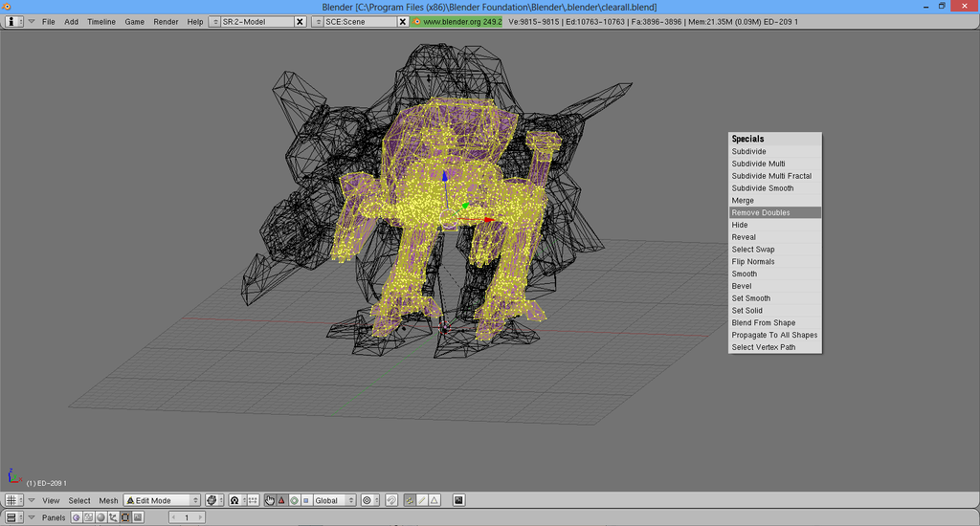Open the info window type selector
This screenshot has height=526, width=980.
[13, 22]
